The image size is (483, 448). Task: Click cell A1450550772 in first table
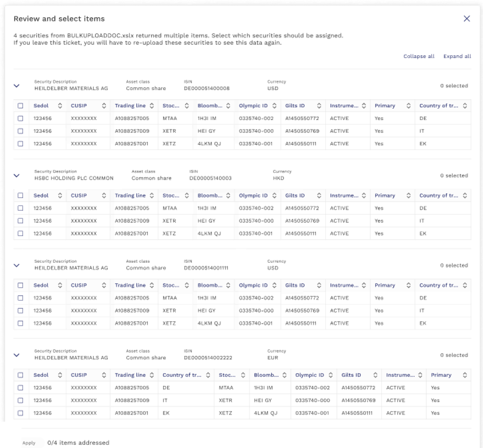click(302, 118)
